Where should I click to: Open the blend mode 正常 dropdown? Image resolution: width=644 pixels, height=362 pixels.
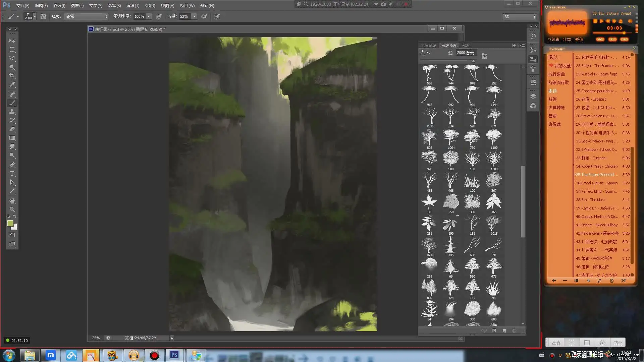87,16
